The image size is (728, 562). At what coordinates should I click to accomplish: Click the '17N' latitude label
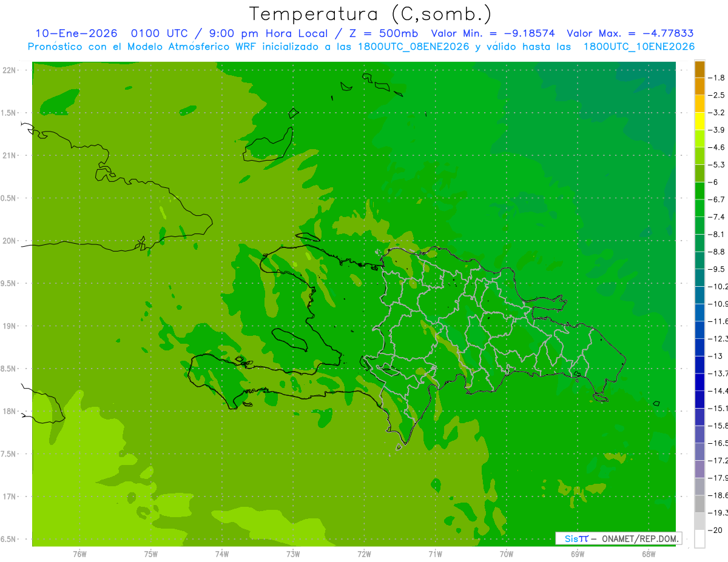pos(10,497)
